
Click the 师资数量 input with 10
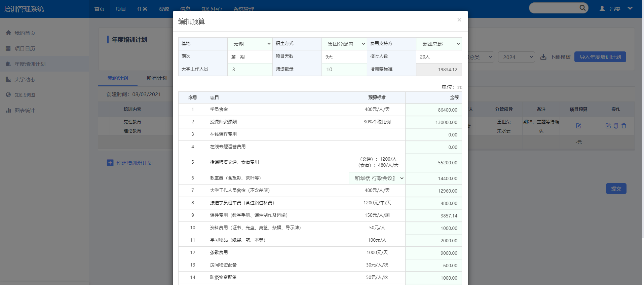point(344,69)
